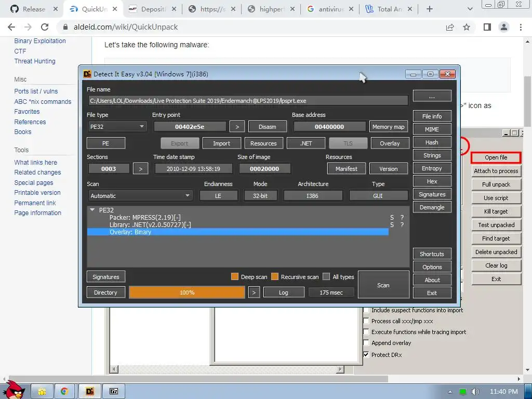
Task: Click the Disasm button
Action: tap(268, 127)
